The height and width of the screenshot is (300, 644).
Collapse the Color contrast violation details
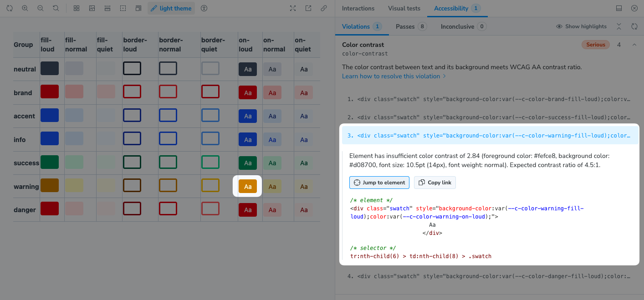pos(634,44)
